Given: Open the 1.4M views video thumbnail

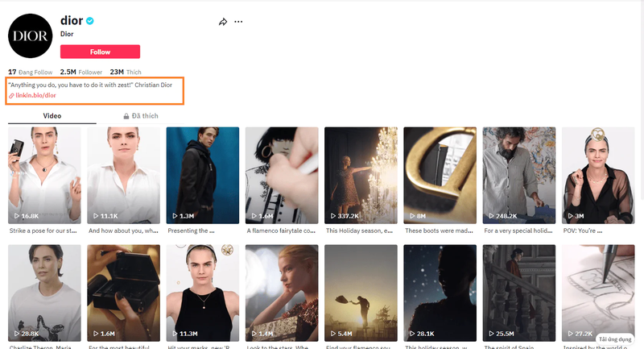Looking at the screenshot, I should point(282,293).
